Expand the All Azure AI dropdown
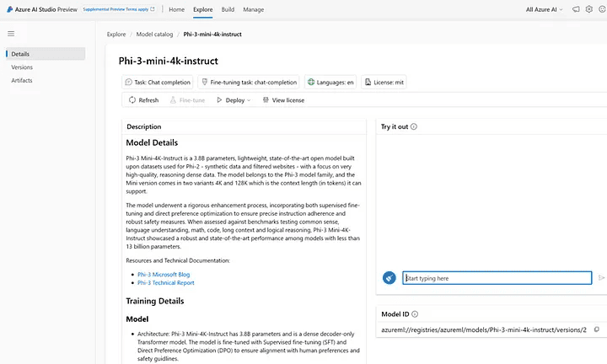Viewport: 607px width, 364px height. click(x=544, y=9)
